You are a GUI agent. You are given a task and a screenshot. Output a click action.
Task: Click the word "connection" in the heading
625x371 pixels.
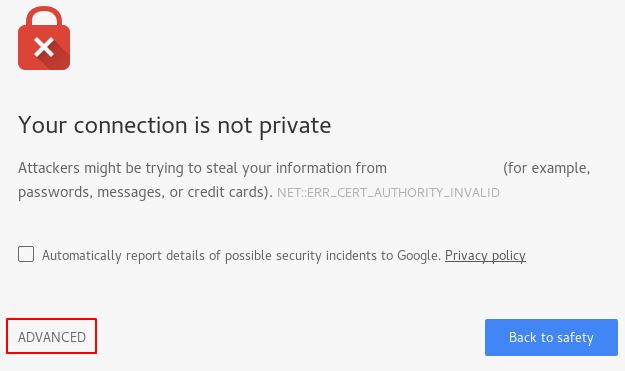point(130,126)
